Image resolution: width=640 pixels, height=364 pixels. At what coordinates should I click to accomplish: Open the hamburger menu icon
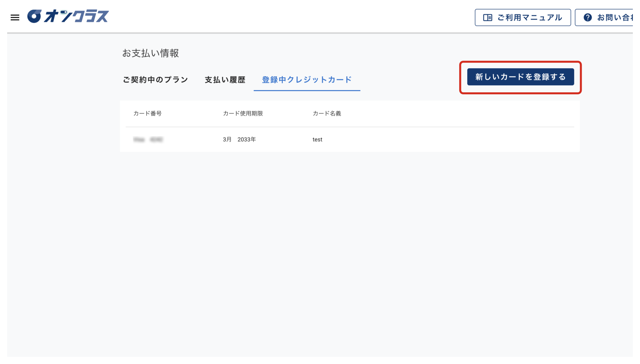(15, 18)
